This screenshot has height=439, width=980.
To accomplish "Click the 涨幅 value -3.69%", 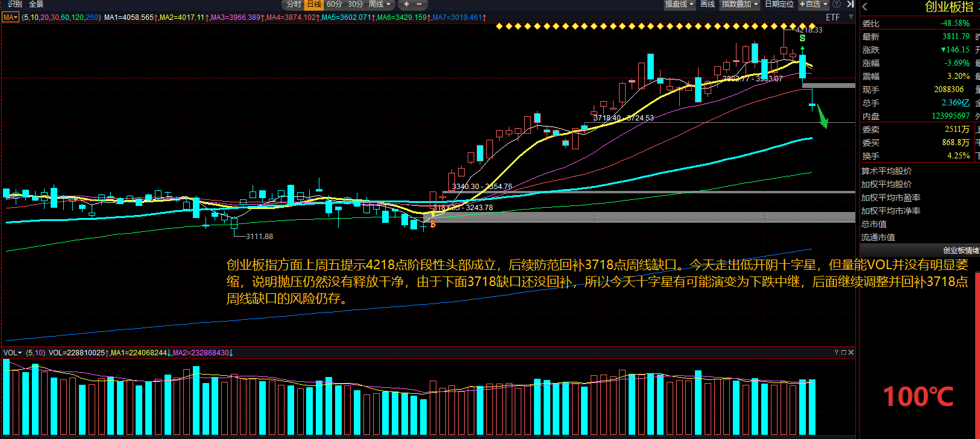I will click(x=956, y=63).
